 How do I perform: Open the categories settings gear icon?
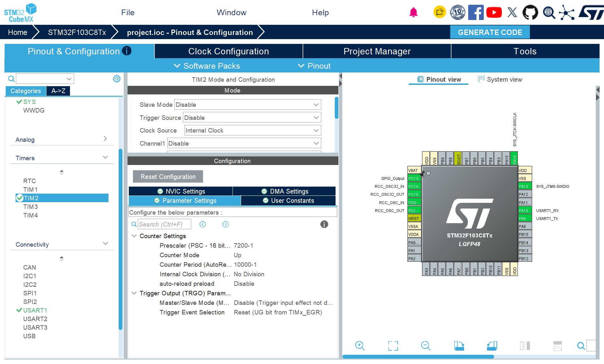pos(117,79)
